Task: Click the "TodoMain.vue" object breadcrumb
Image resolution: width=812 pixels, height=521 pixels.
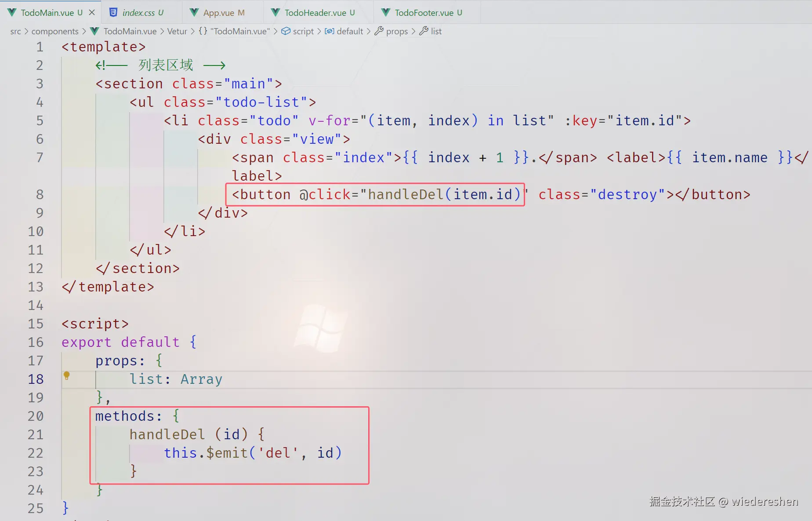Action: tap(240, 31)
